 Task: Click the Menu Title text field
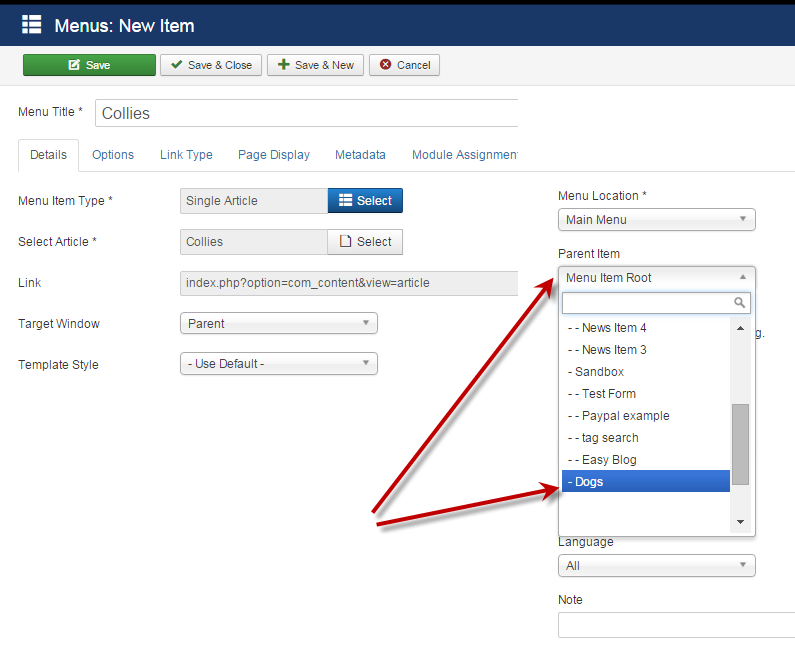[x=308, y=114]
